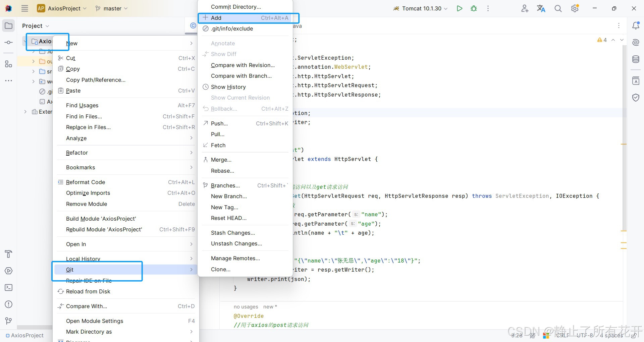This screenshot has height=342, width=644.
Task: Select Push... menu item
Action: [245, 123]
